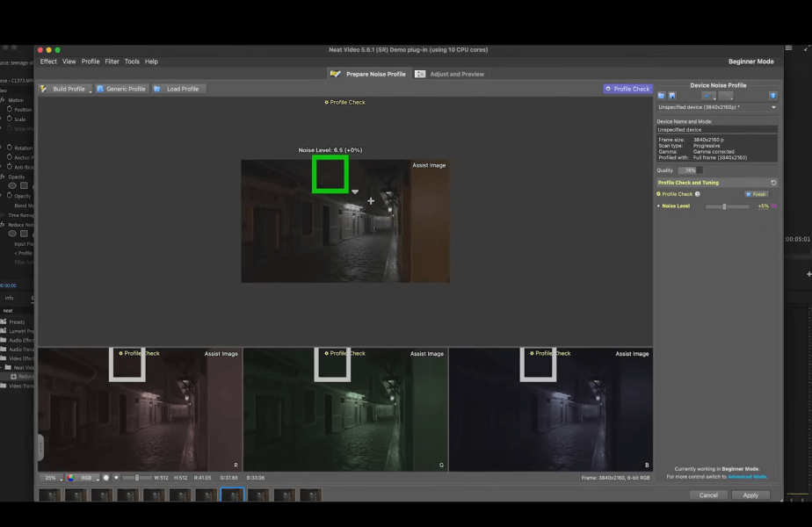This screenshot has width=812, height=527.
Task: Toggle Rotation stopwatch in Premiere effect controls
Action: tap(10, 148)
